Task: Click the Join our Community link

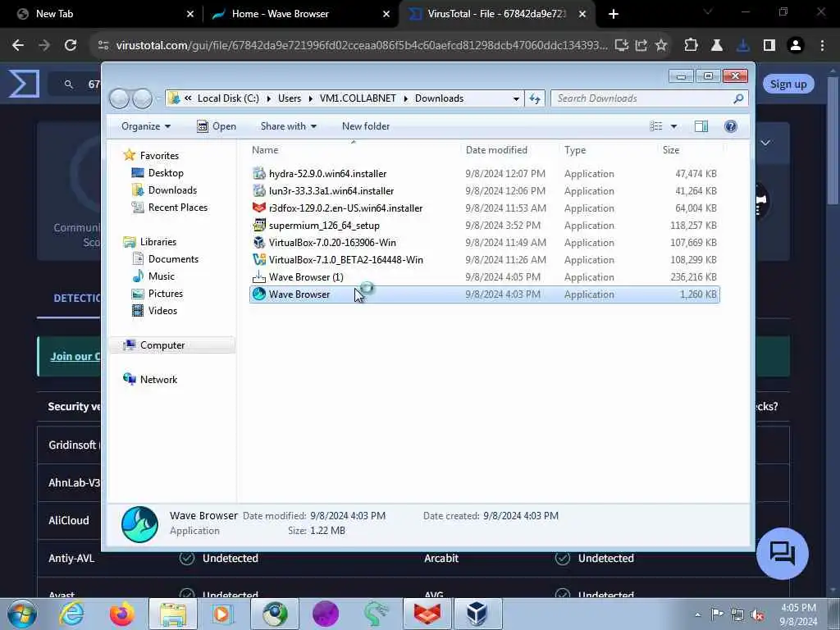Action: point(75,356)
